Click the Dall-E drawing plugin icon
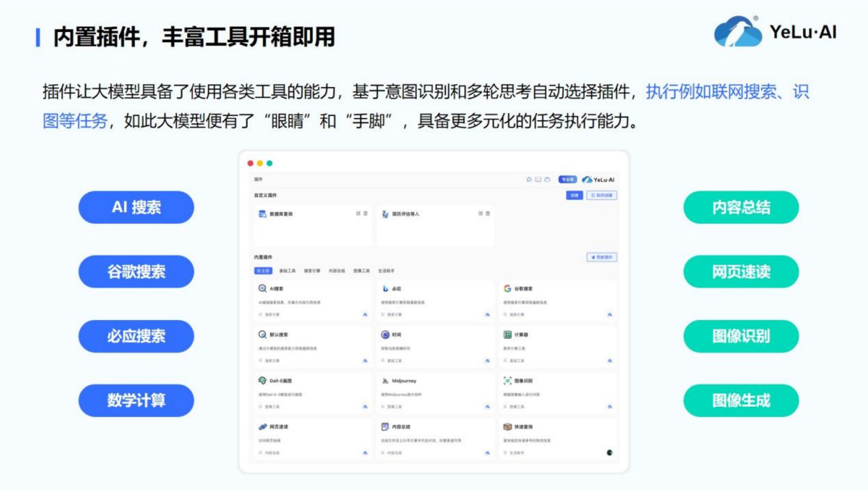Viewport: 868px width, 490px height. (262, 381)
